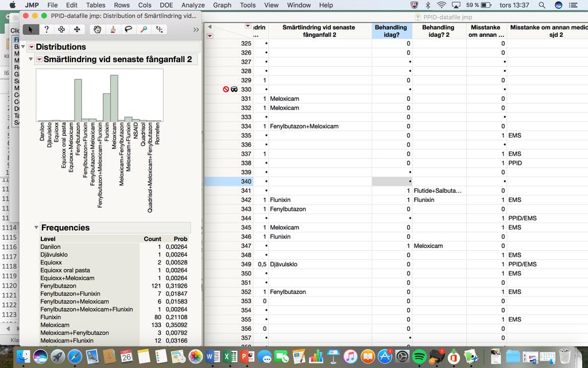Select the lasso tool
This screenshot has height=368, width=588.
(128, 29)
